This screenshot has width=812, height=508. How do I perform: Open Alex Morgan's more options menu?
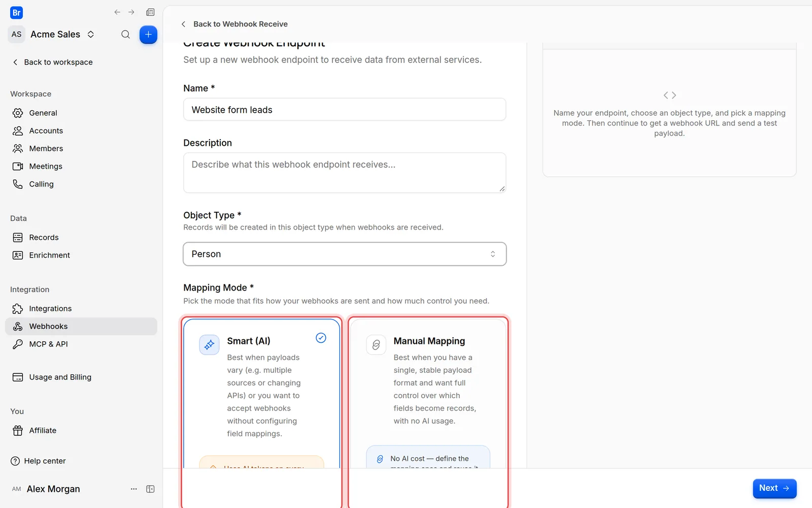pyautogui.click(x=134, y=489)
